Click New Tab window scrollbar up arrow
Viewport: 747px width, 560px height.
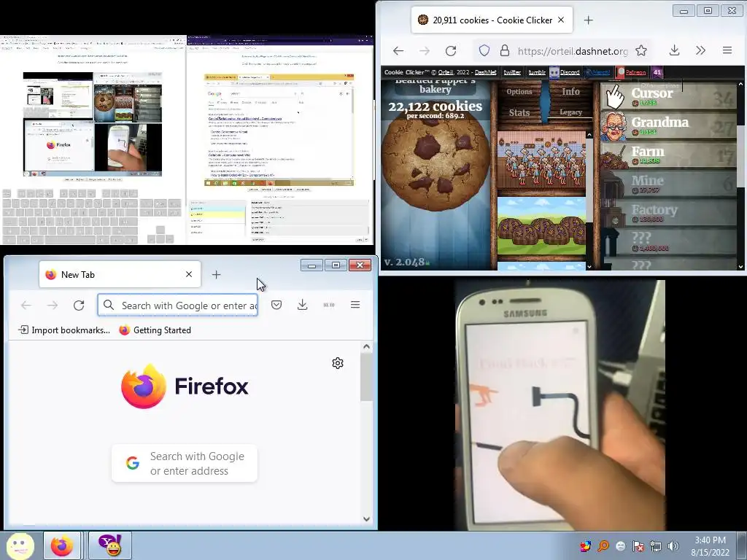[x=366, y=346]
